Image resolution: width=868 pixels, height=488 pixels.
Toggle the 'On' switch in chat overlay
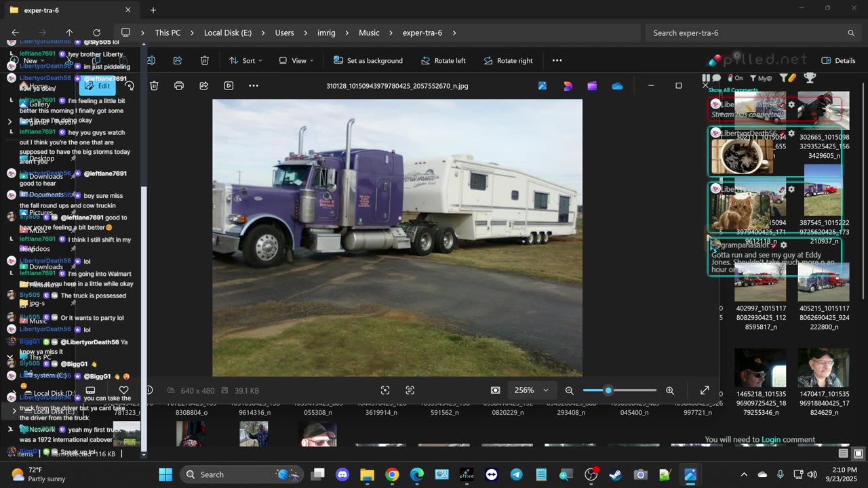click(x=735, y=78)
